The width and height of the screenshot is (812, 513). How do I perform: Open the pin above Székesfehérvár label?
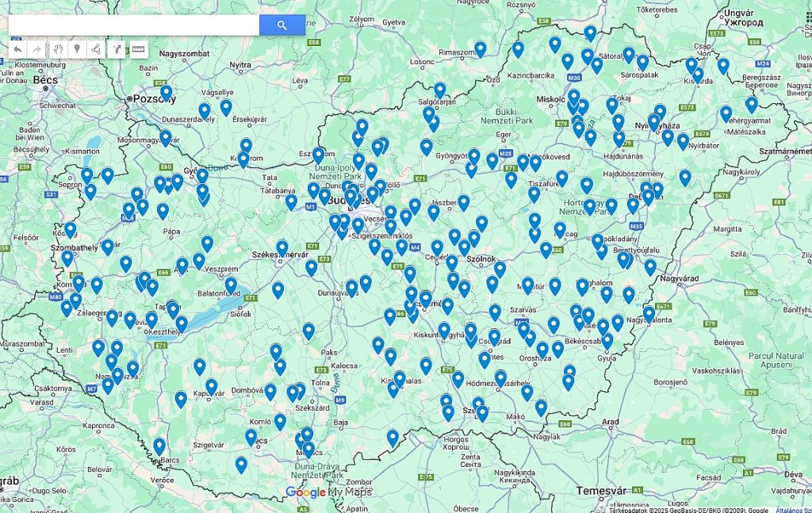[x=282, y=247]
